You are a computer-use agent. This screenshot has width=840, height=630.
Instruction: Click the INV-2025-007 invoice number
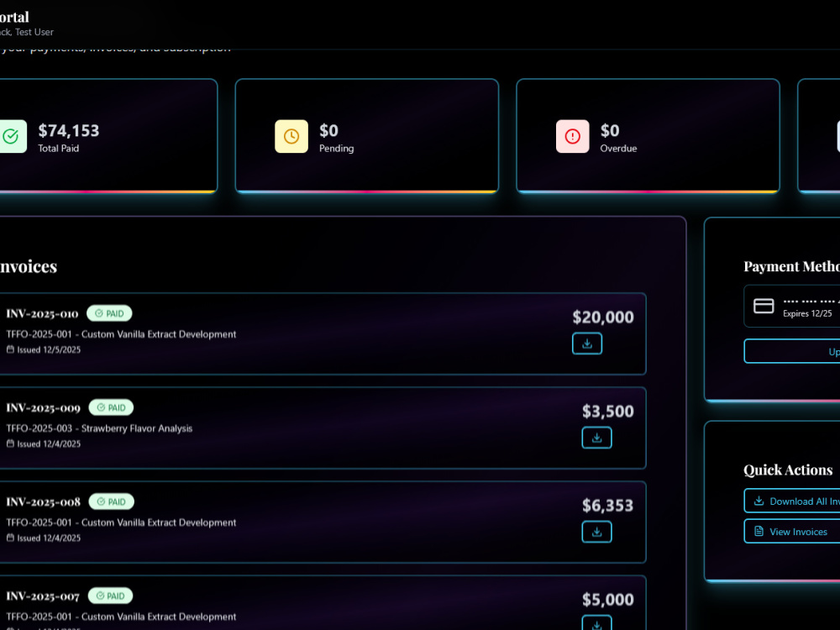click(43, 596)
